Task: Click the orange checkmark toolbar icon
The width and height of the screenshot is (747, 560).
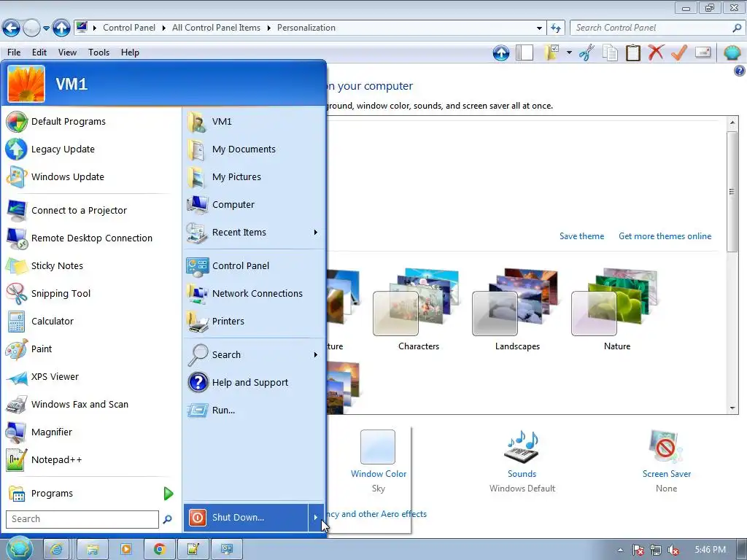Action: [x=679, y=52]
